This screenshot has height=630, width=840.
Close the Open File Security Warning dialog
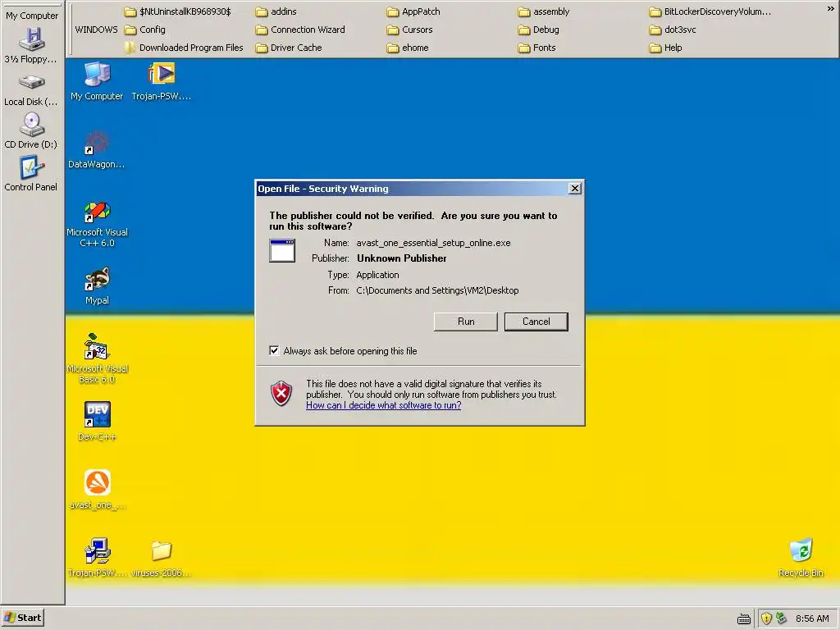click(x=575, y=188)
